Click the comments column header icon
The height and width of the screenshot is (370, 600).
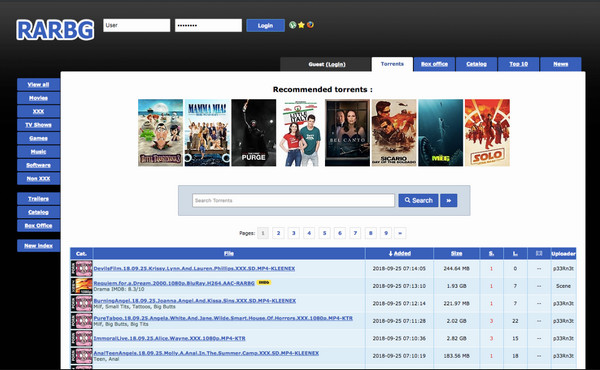coord(539,253)
